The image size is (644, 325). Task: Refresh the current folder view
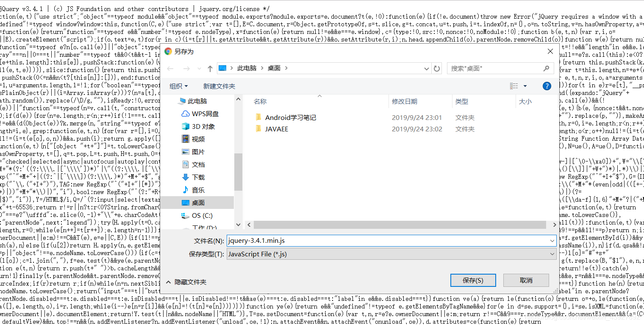pyautogui.click(x=437, y=68)
